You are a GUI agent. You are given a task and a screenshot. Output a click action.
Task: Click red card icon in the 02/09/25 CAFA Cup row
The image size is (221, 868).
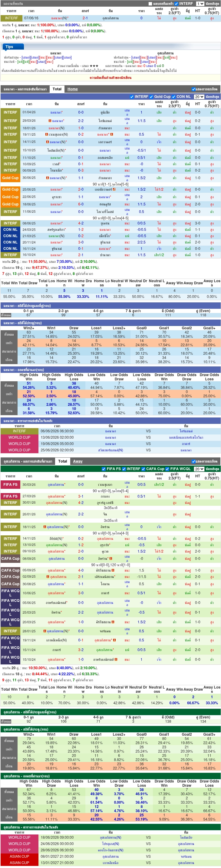click(48, 577)
